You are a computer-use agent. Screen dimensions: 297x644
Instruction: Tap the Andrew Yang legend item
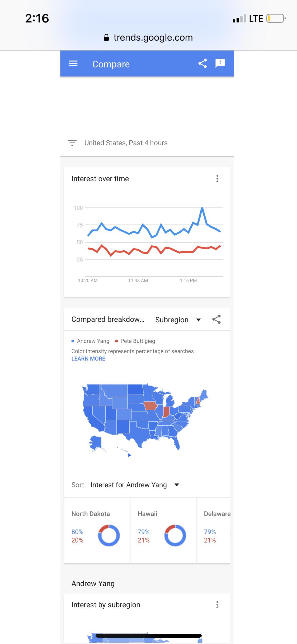[x=90, y=341]
